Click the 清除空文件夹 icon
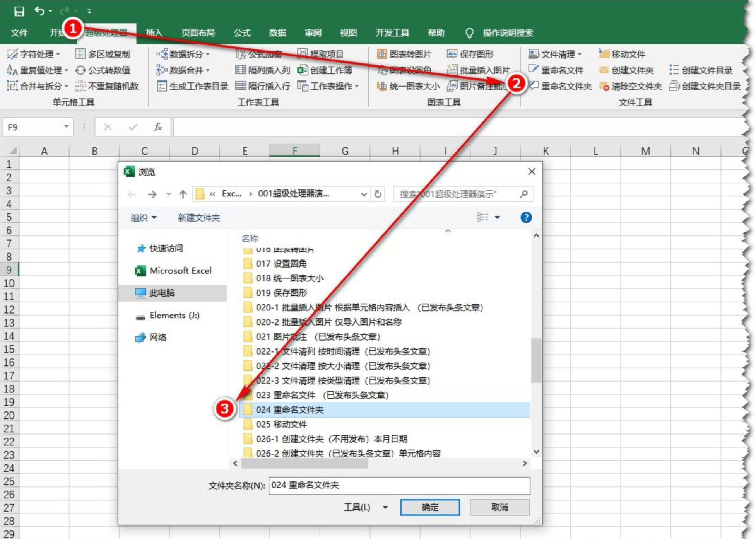 click(x=604, y=86)
